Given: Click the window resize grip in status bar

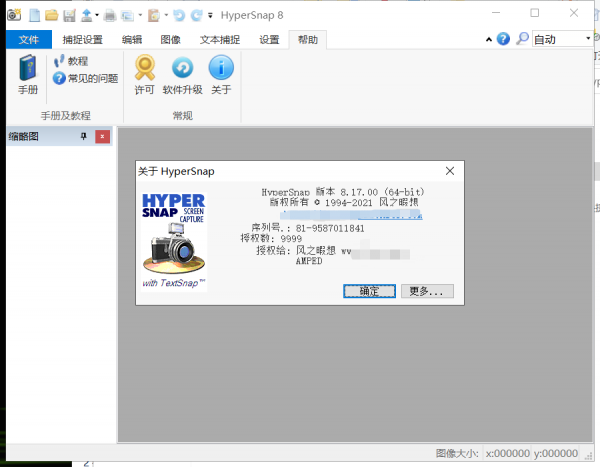Looking at the screenshot, I should [589, 455].
